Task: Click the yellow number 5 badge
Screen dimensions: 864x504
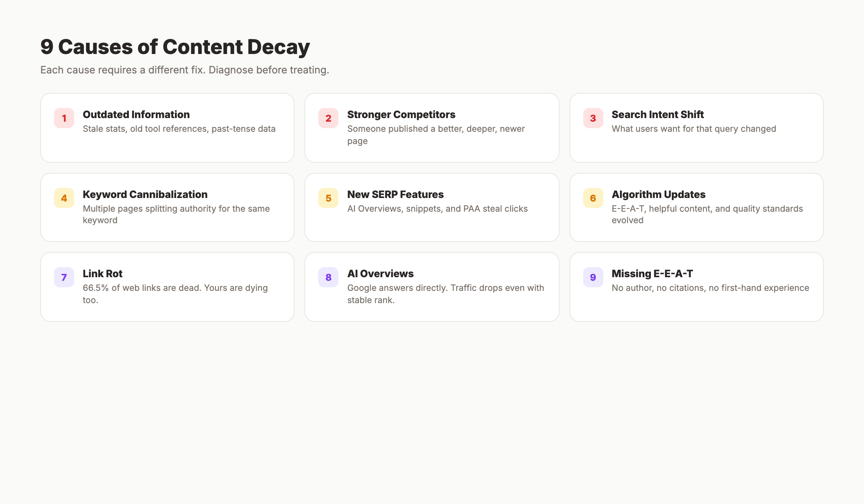Action: (x=328, y=198)
